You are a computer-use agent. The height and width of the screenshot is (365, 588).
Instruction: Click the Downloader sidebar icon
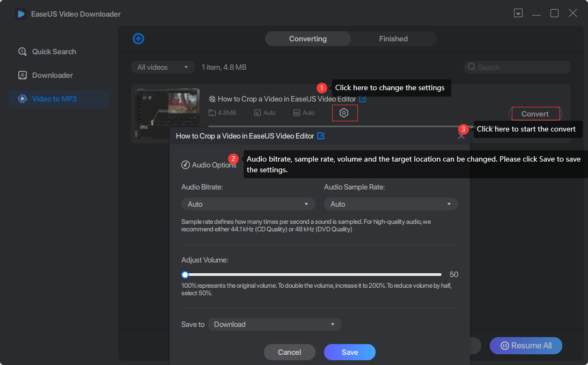point(23,75)
